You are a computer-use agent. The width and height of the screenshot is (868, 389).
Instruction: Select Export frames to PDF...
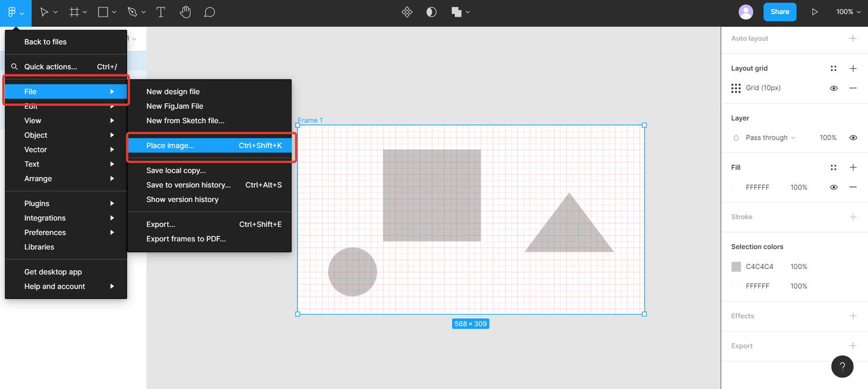[x=186, y=239]
